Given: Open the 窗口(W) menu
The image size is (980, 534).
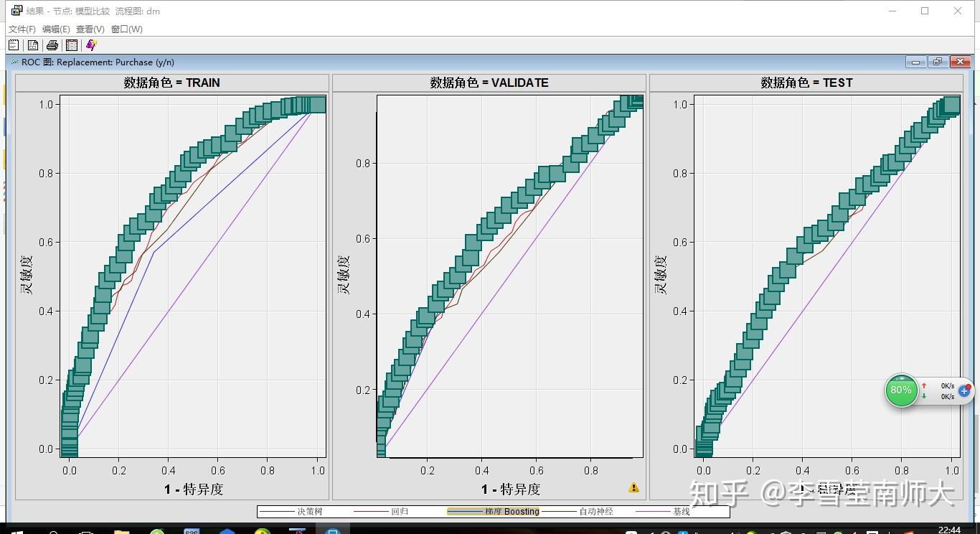Looking at the screenshot, I should [x=127, y=29].
